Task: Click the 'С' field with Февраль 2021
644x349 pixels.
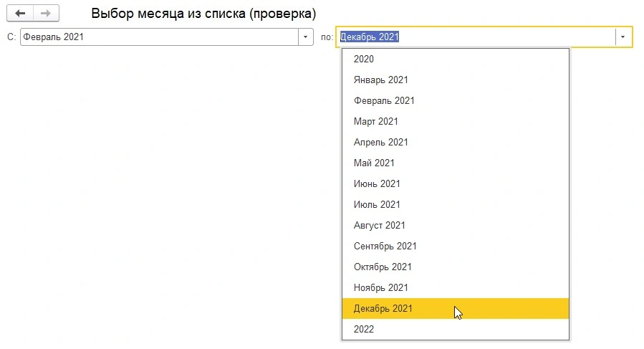Action: coord(159,37)
